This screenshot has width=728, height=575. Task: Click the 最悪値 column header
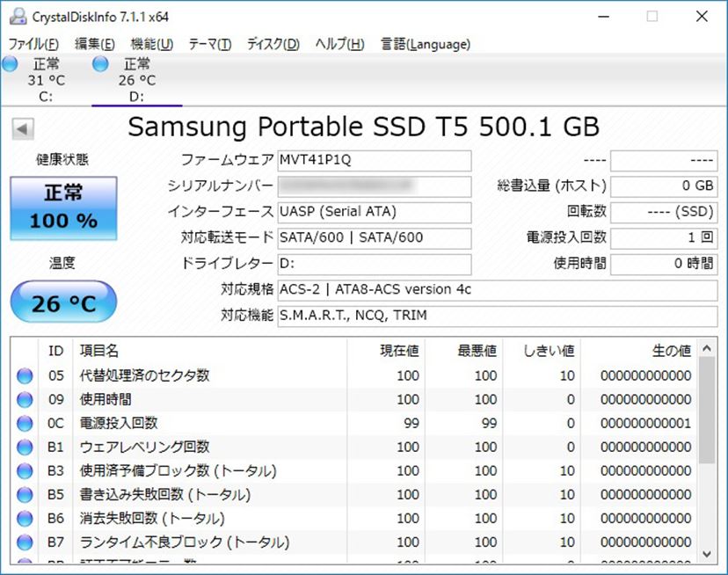click(x=464, y=351)
